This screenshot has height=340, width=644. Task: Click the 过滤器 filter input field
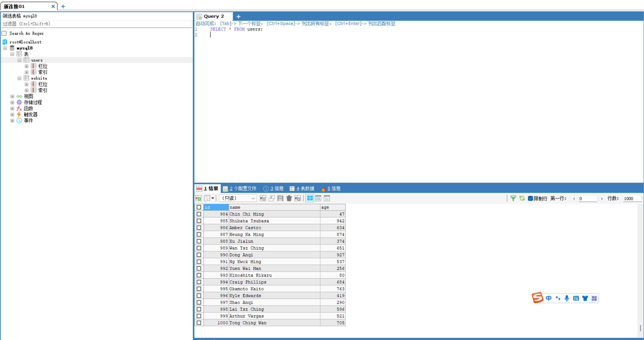pos(97,24)
